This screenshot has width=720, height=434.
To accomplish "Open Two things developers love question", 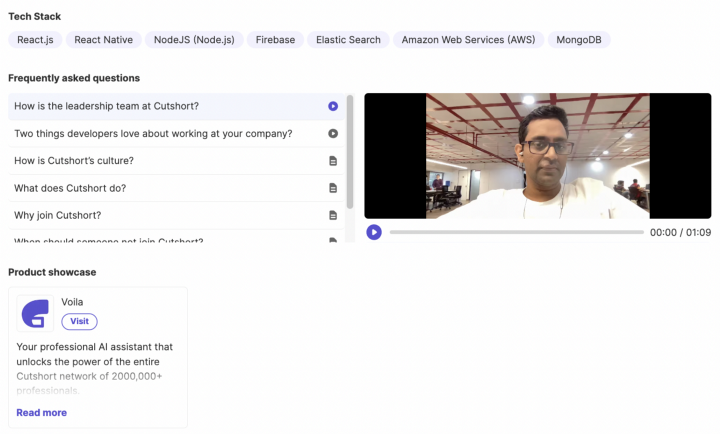I will pyautogui.click(x=176, y=134).
